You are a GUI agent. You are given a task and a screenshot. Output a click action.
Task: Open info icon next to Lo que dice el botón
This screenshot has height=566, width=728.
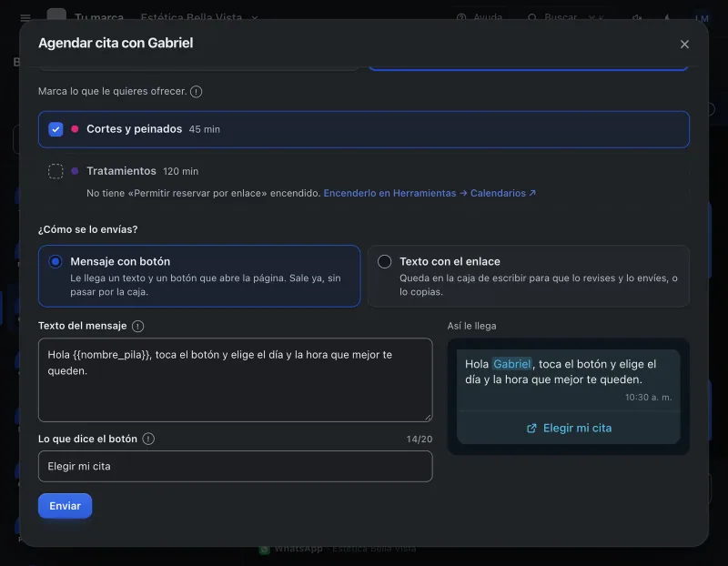[148, 439]
